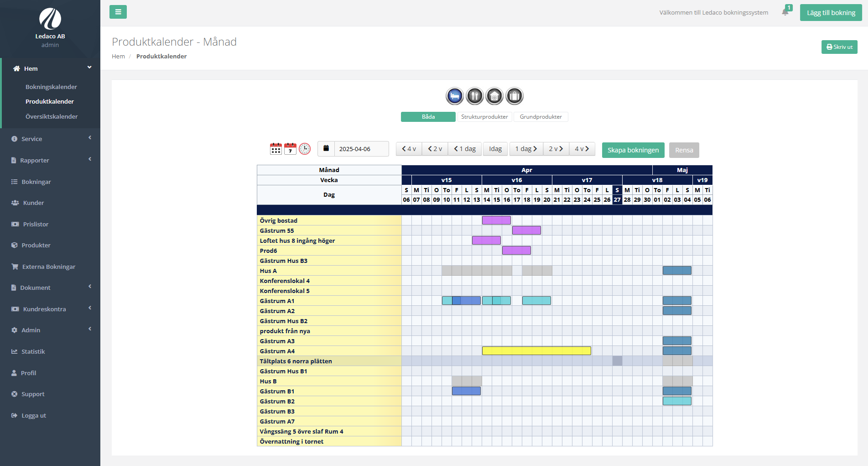Viewport: 868px width, 466px height.
Task: Expand the Service sidebar menu
Action: click(50, 139)
